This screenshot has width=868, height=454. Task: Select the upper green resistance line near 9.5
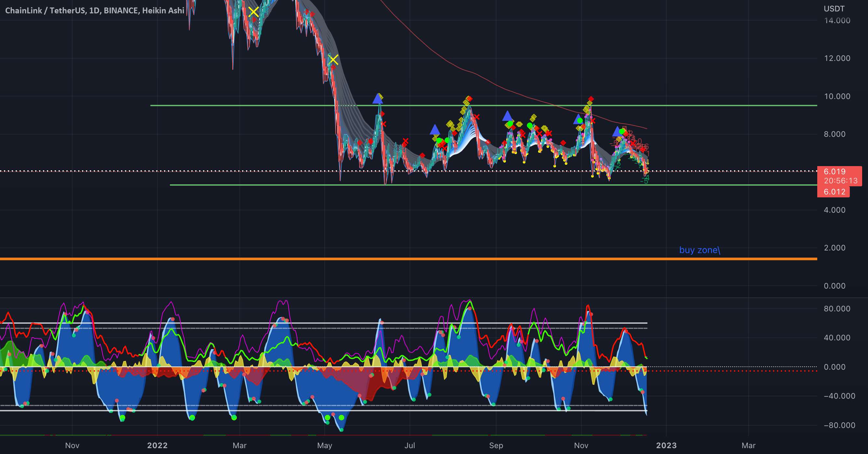click(x=483, y=106)
